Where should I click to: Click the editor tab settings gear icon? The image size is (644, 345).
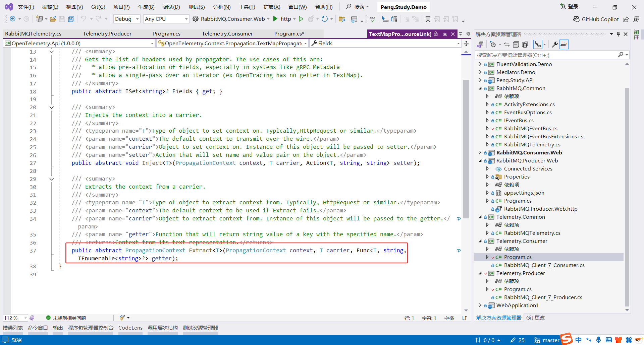click(x=468, y=34)
